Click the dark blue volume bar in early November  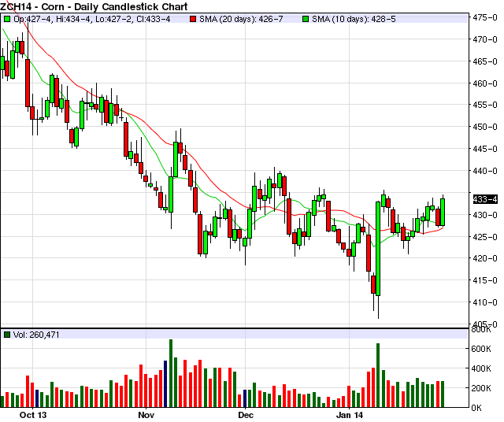(x=165, y=383)
